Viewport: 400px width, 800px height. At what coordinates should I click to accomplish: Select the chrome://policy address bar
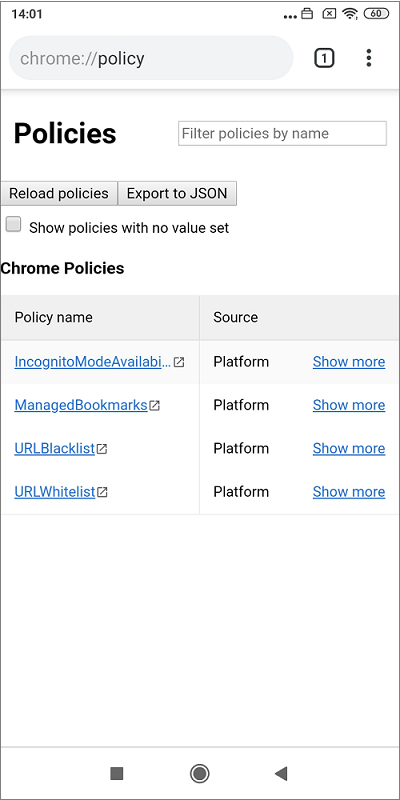click(x=151, y=58)
